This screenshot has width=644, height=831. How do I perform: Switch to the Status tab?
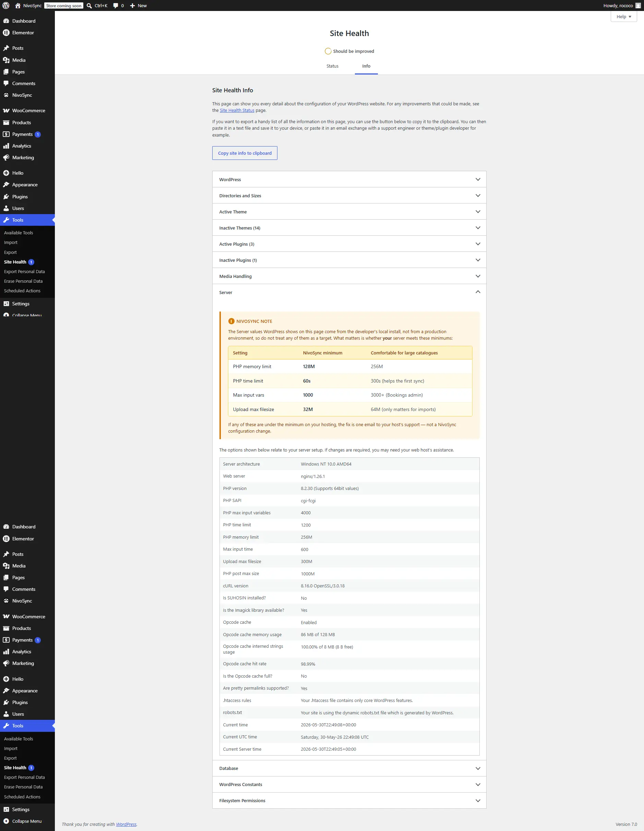pyautogui.click(x=332, y=66)
